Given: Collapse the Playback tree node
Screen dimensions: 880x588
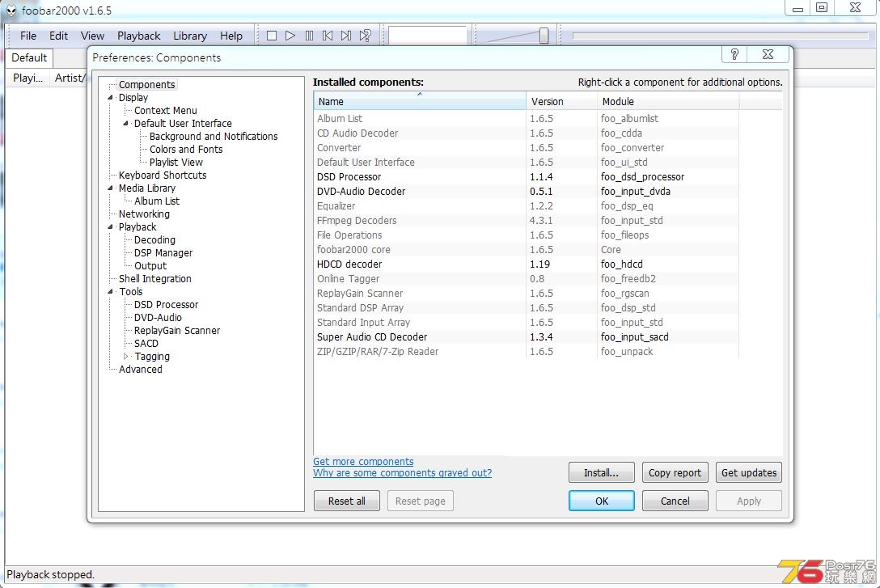Looking at the screenshot, I should coord(111,226).
